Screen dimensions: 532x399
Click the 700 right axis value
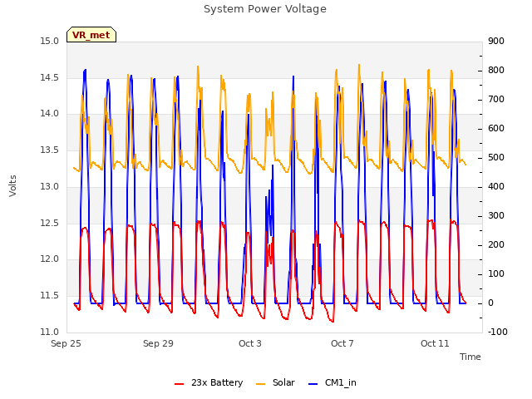[496, 100]
